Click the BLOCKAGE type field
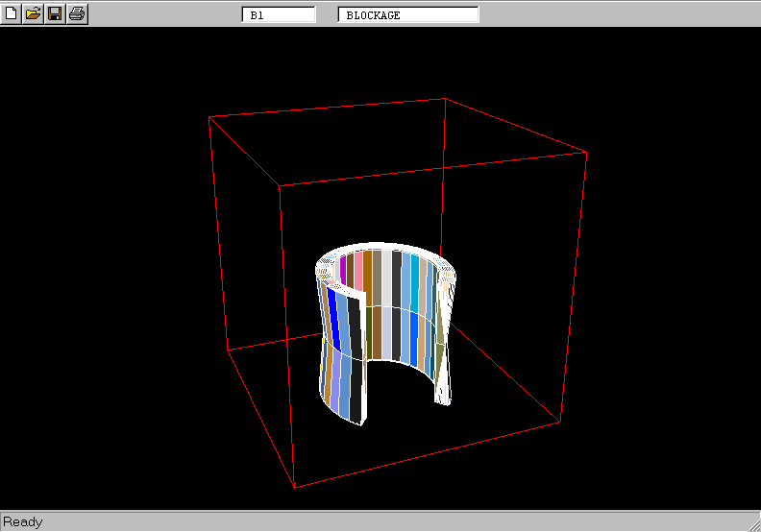Image resolution: width=761 pixels, height=532 pixels. (x=408, y=15)
